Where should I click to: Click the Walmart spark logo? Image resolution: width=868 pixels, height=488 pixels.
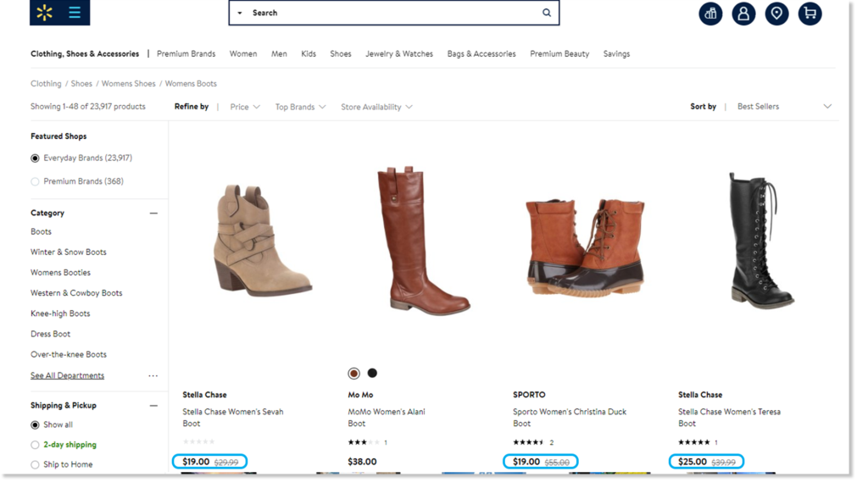[x=44, y=12]
